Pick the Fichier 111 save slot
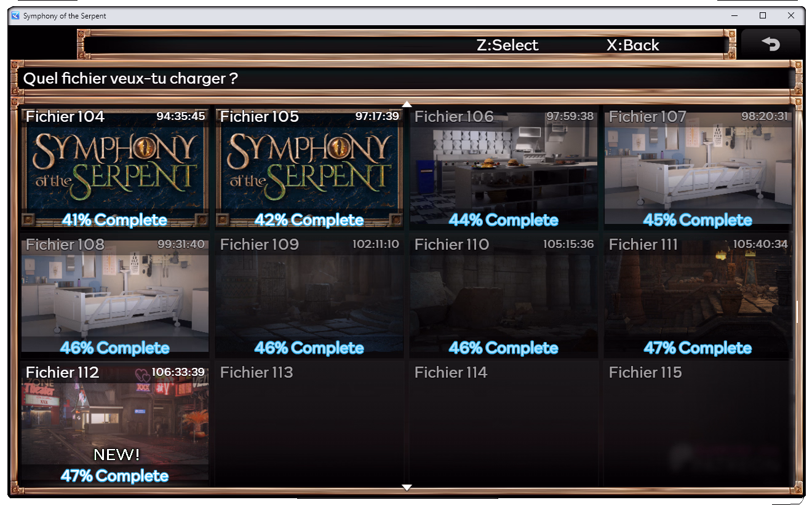Viewport: 812px width, 505px height. pyautogui.click(x=698, y=296)
